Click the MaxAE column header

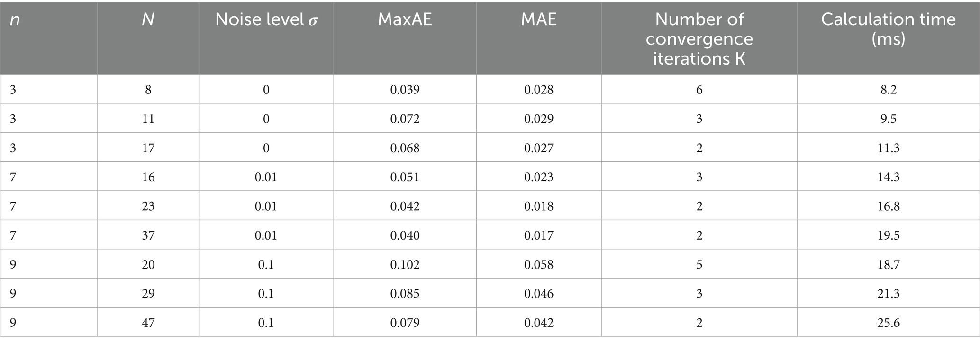click(405, 19)
